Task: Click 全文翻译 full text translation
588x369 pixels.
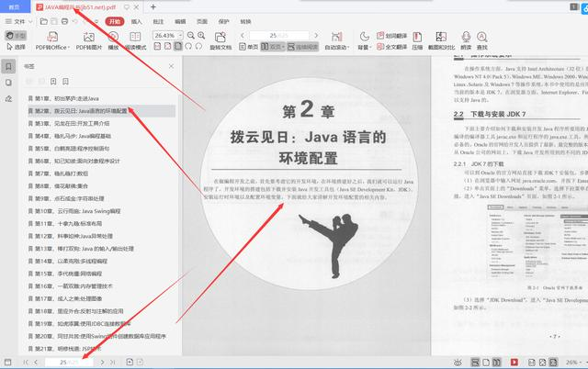Action: pos(392,47)
